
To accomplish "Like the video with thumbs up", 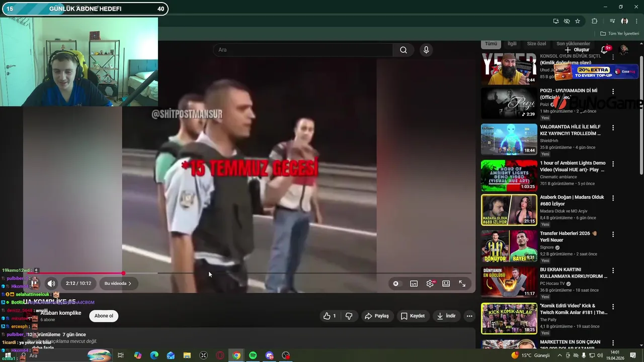I will (x=330, y=316).
